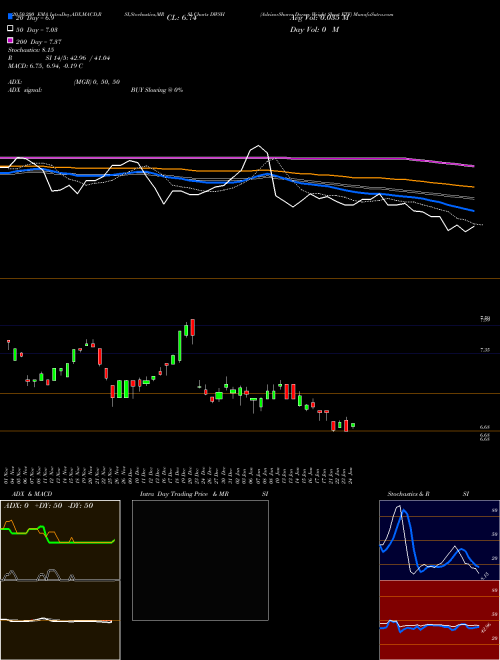Click the first date label '01 Nov' on the axis
Viewport: 500px width, 660px height.
click(8, 475)
